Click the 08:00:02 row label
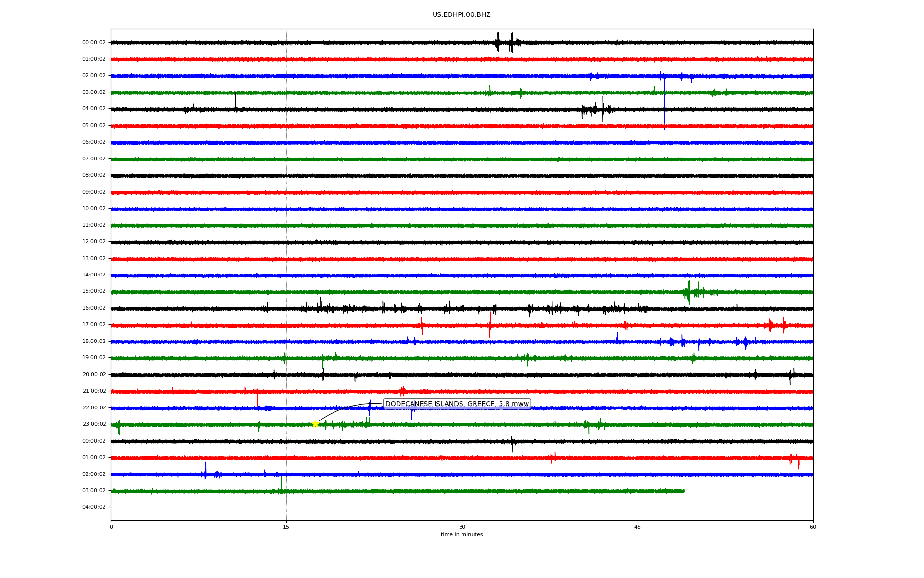 (x=94, y=175)
